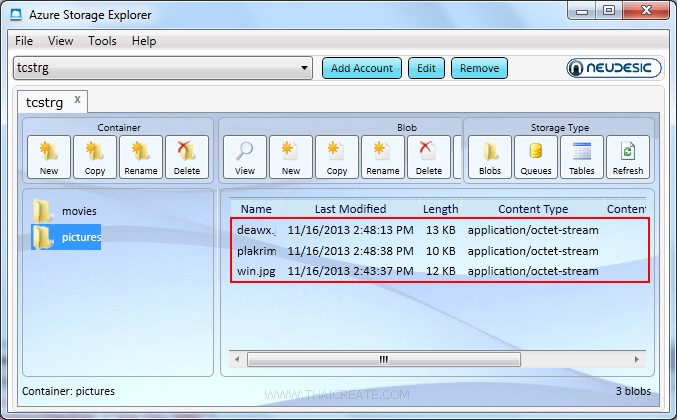677x420 pixels.
Task: Sort blobs by Length column
Action: pos(440,209)
